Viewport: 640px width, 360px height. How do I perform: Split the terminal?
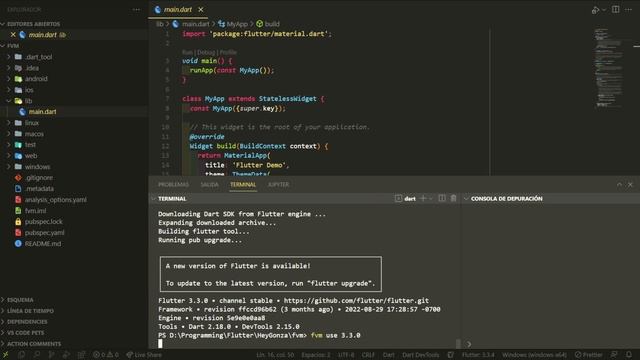(x=442, y=198)
